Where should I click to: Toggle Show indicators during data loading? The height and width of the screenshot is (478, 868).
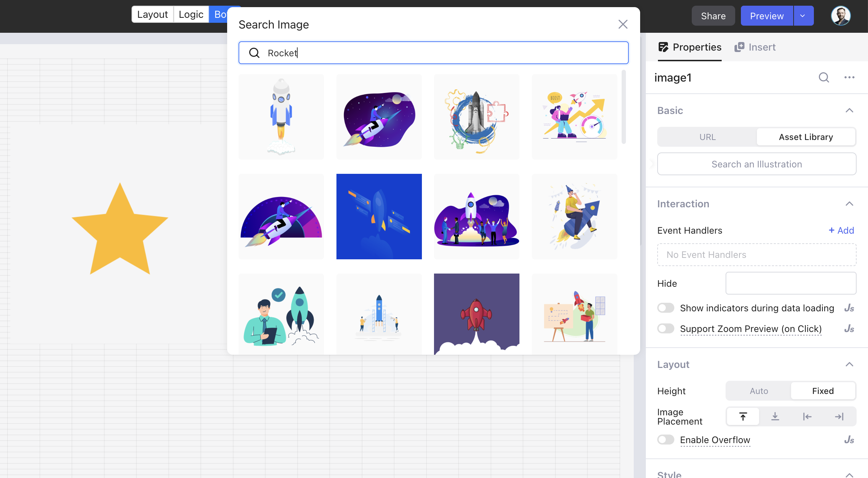666,308
